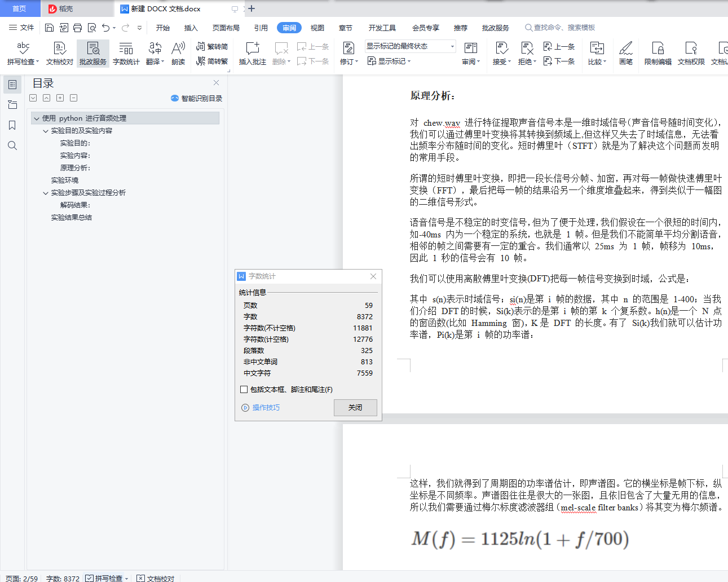The width and height of the screenshot is (728, 582).
Task: Click 字数: 8372 in the status bar
Action: (63, 578)
